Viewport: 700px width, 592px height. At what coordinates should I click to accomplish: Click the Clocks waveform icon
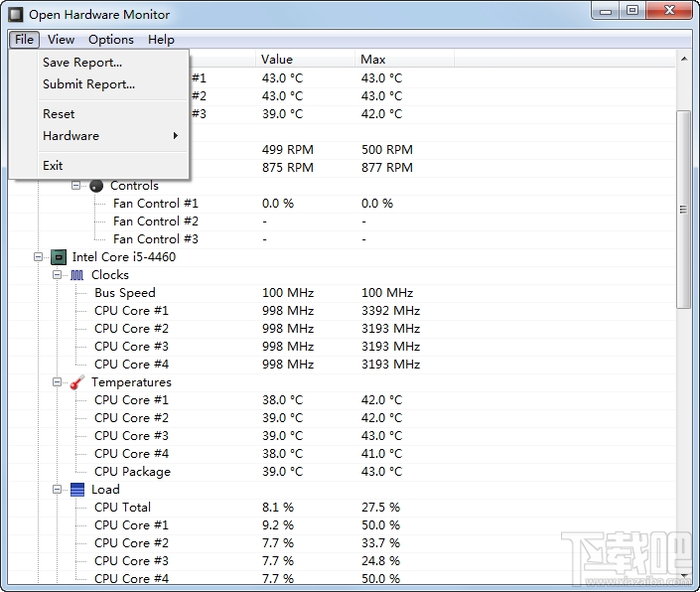tap(76, 275)
